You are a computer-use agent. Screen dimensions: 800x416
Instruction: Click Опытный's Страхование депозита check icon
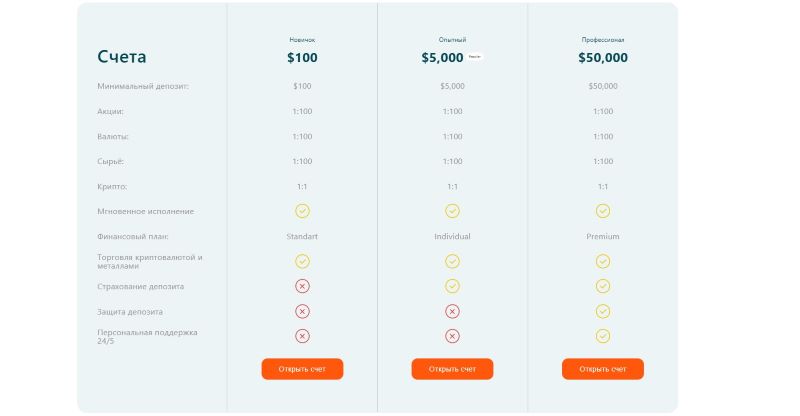click(452, 286)
